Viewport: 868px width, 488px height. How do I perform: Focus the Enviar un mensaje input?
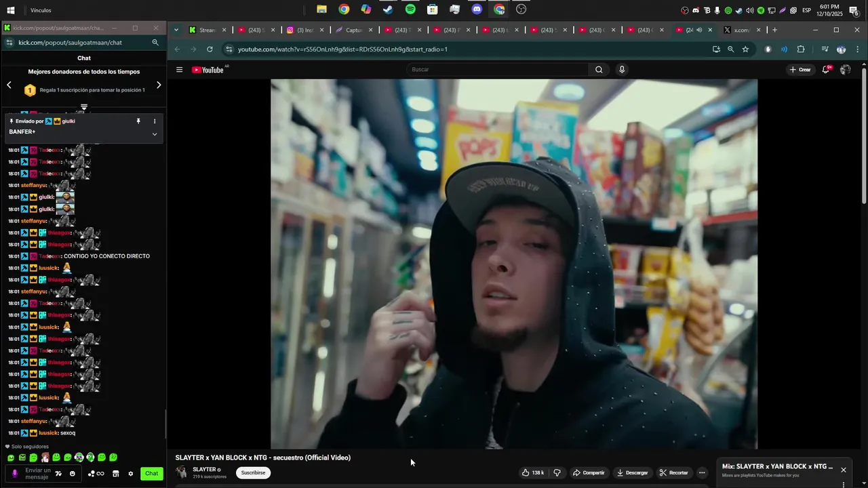click(x=37, y=474)
